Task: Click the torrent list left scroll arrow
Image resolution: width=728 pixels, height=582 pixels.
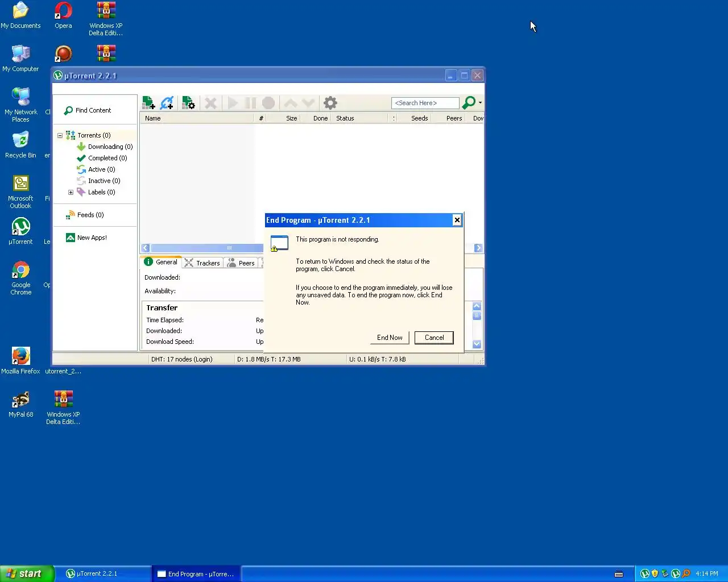Action: 146,248
